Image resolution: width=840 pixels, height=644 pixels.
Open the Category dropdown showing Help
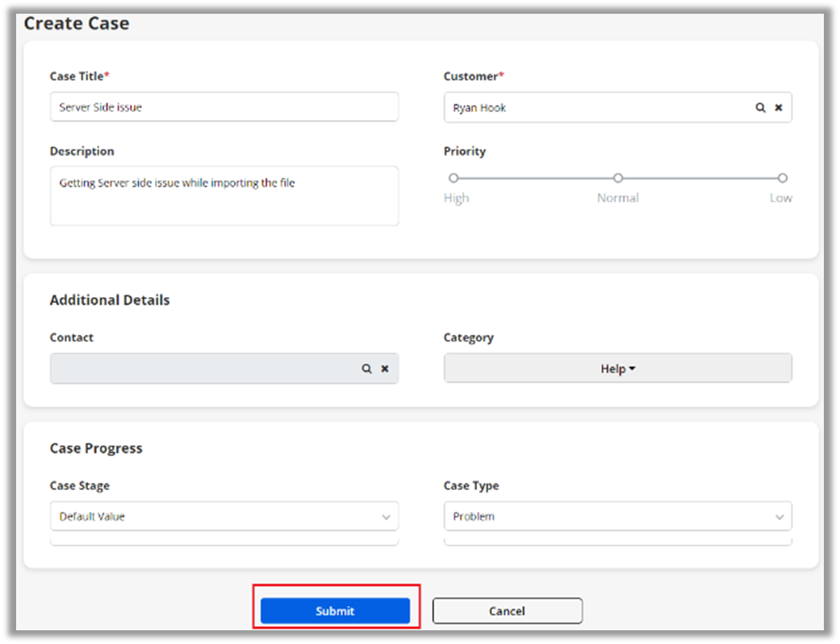click(617, 368)
